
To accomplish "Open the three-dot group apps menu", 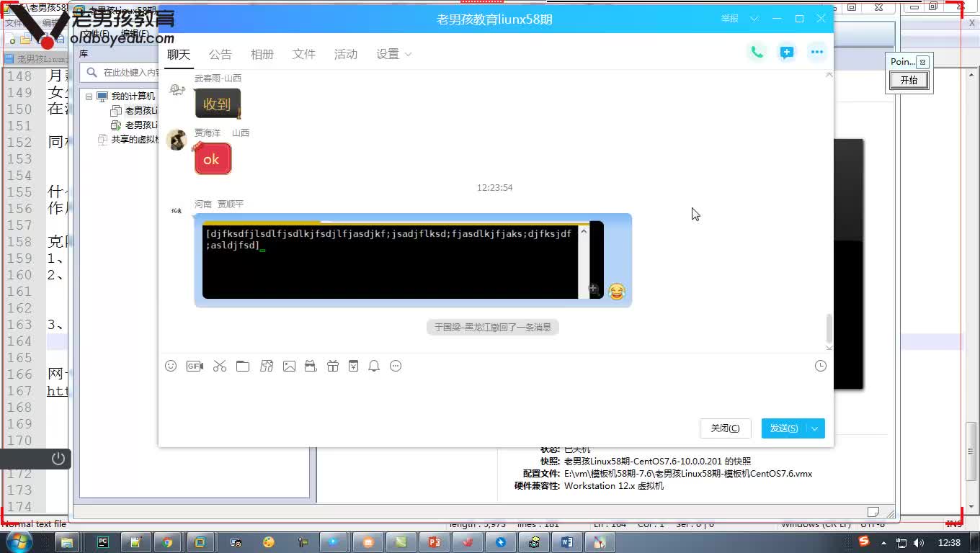I will [816, 52].
